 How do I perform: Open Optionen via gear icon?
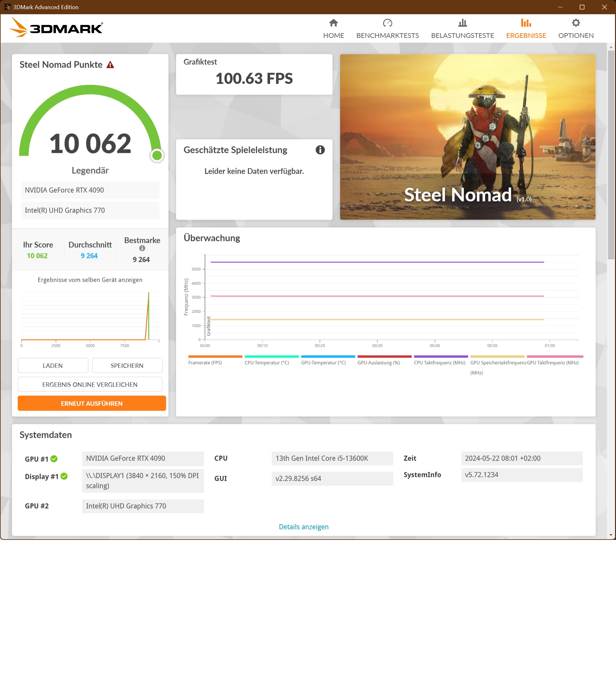576,27
